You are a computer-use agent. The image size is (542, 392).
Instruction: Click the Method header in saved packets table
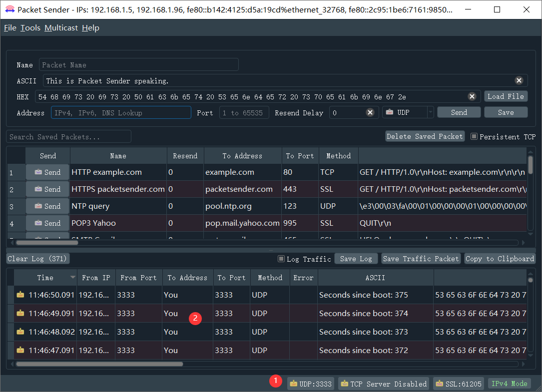[x=338, y=156]
